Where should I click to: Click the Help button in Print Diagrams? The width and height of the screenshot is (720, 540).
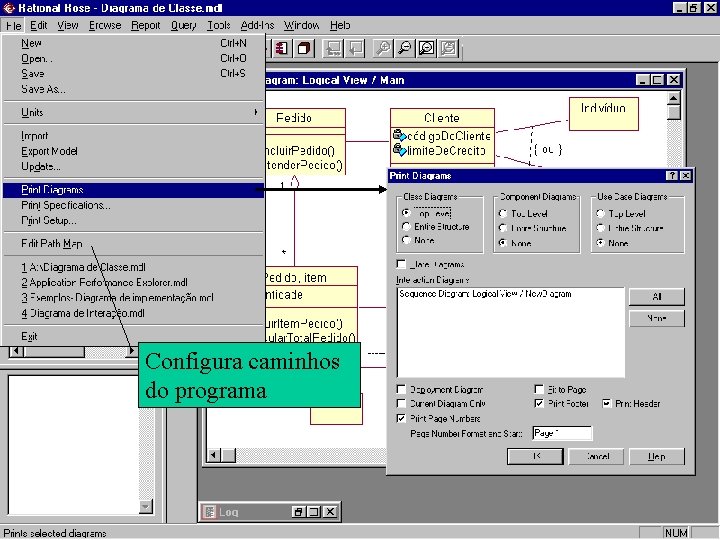click(x=657, y=456)
